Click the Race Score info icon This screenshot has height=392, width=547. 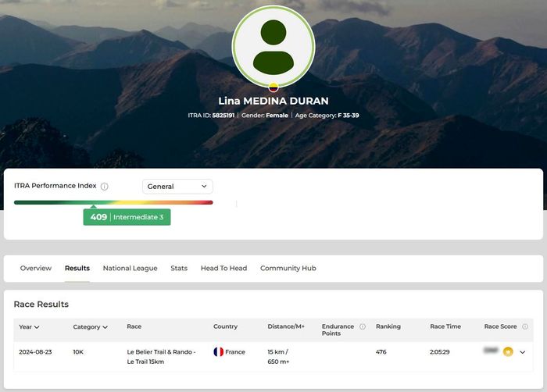(525, 326)
